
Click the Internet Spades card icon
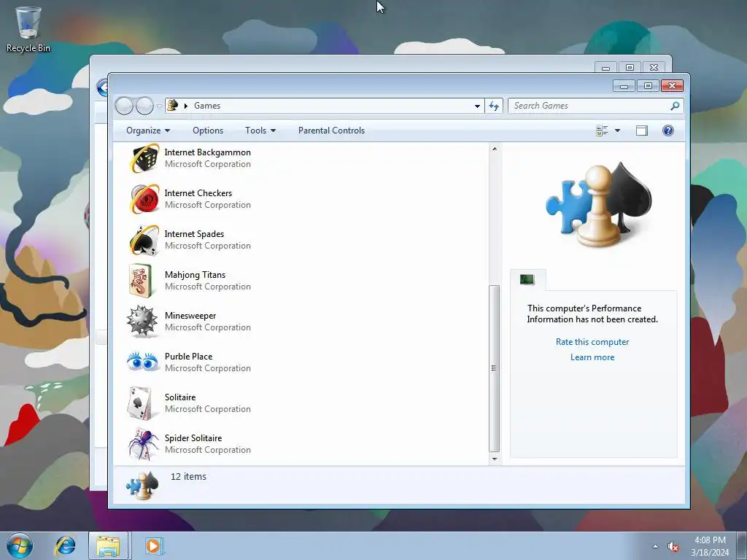144,240
